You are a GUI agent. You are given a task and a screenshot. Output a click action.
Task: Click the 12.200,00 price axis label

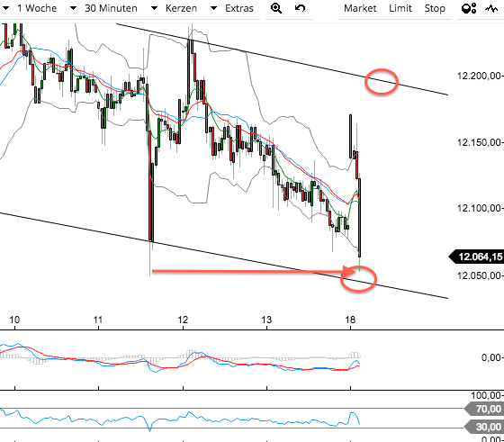(x=479, y=76)
